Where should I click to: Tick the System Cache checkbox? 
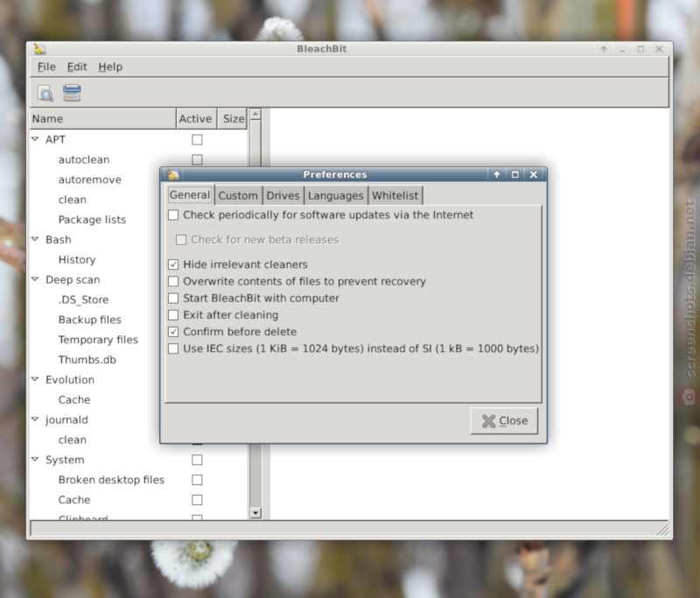(x=197, y=500)
